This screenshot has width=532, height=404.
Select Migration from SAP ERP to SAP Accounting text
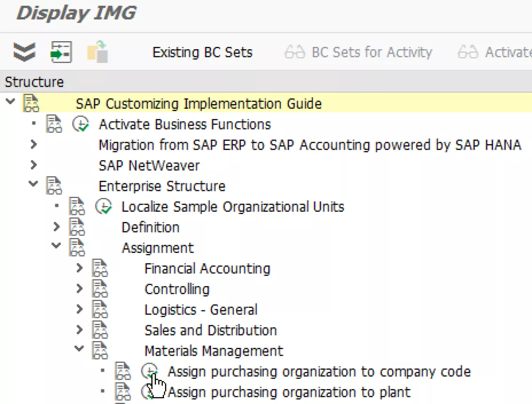click(310, 145)
